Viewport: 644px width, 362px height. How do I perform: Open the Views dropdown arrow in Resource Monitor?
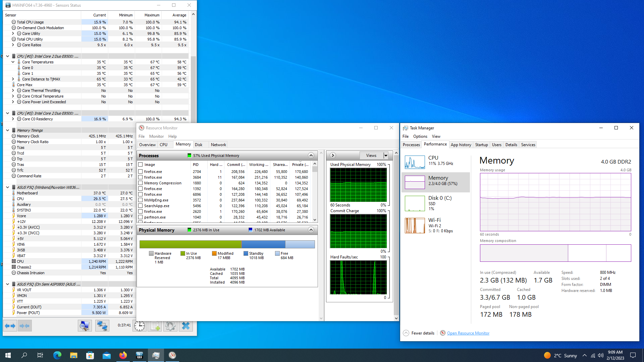coord(386,156)
